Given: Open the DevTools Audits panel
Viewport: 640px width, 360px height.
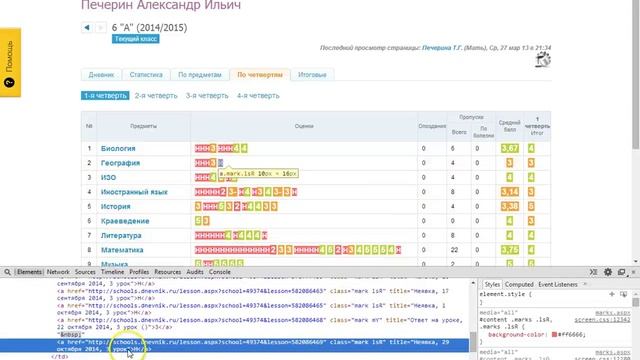Looking at the screenshot, I should [x=195, y=272].
